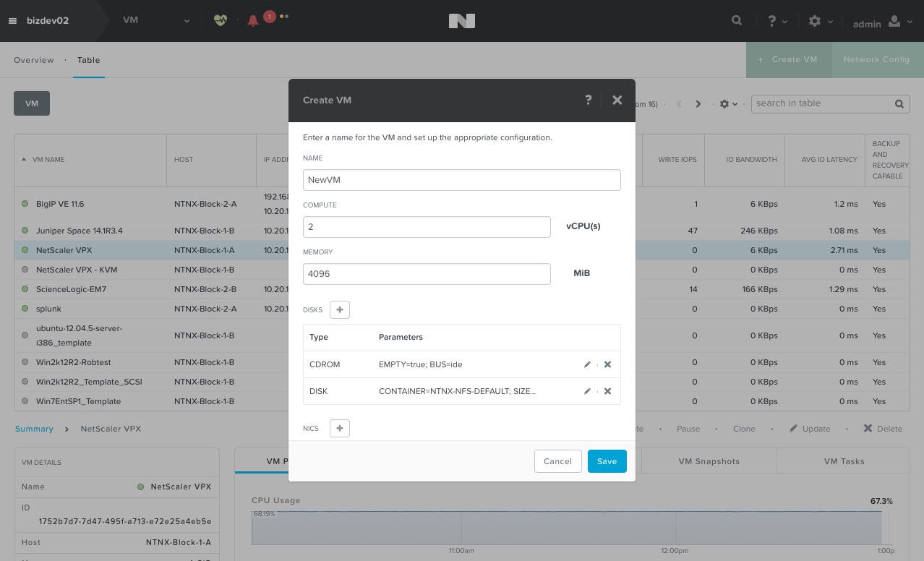924x561 pixels.
Task: Open the cluster health heart icon
Action: point(221,21)
